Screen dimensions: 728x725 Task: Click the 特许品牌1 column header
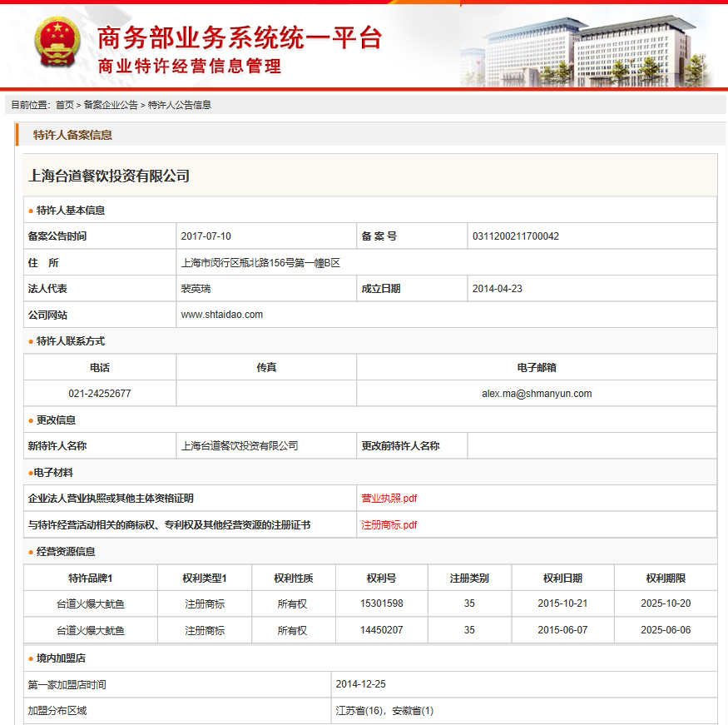coord(91,578)
